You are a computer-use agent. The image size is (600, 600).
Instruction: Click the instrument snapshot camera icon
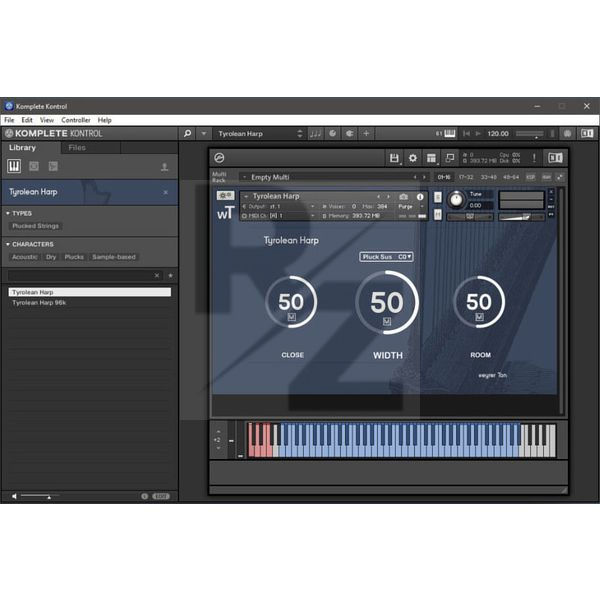(403, 197)
